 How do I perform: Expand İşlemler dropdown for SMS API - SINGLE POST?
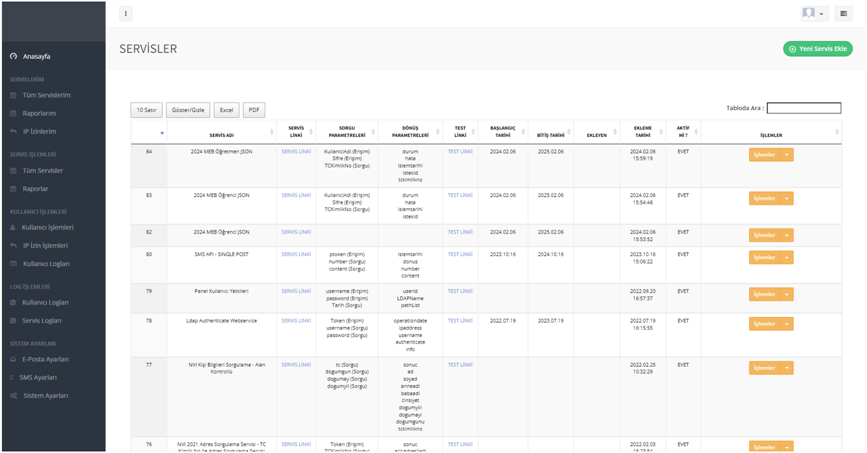[x=787, y=258]
